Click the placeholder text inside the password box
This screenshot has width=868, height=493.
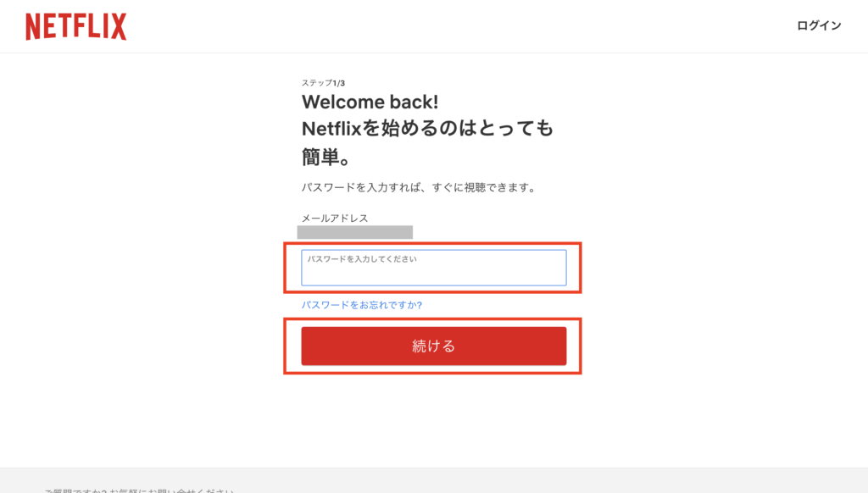[361, 259]
